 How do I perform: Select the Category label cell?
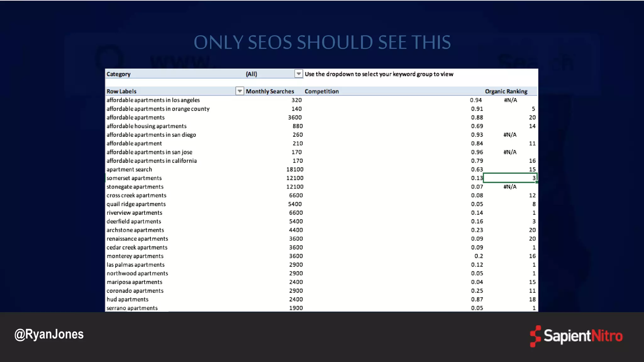119,74
